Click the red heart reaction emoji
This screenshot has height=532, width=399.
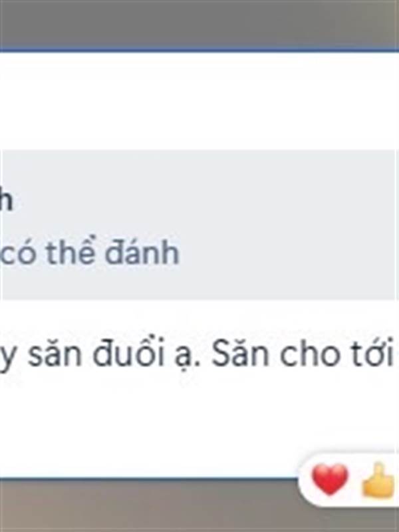point(329,479)
